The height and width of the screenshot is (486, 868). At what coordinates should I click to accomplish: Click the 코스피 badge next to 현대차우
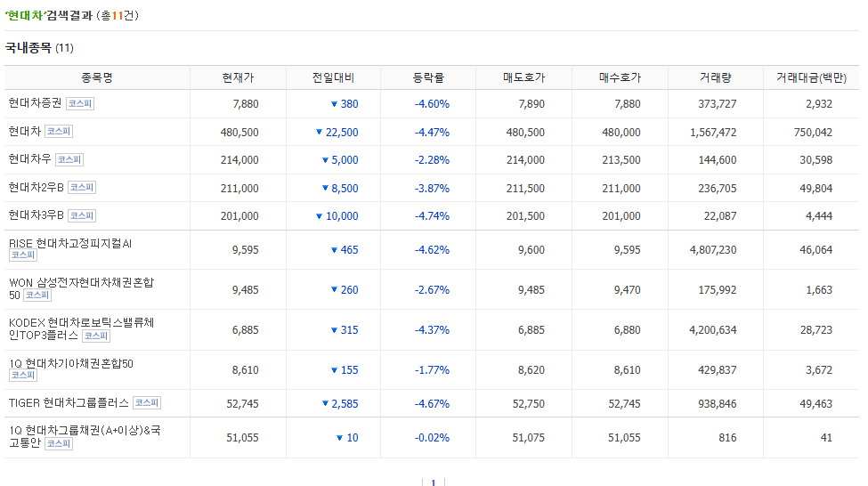[69, 160]
